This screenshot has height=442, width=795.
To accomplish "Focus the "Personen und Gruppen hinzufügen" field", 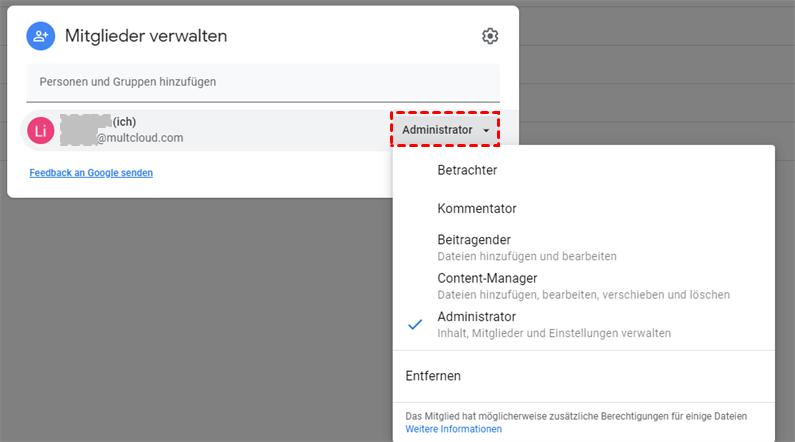I will (x=263, y=81).
